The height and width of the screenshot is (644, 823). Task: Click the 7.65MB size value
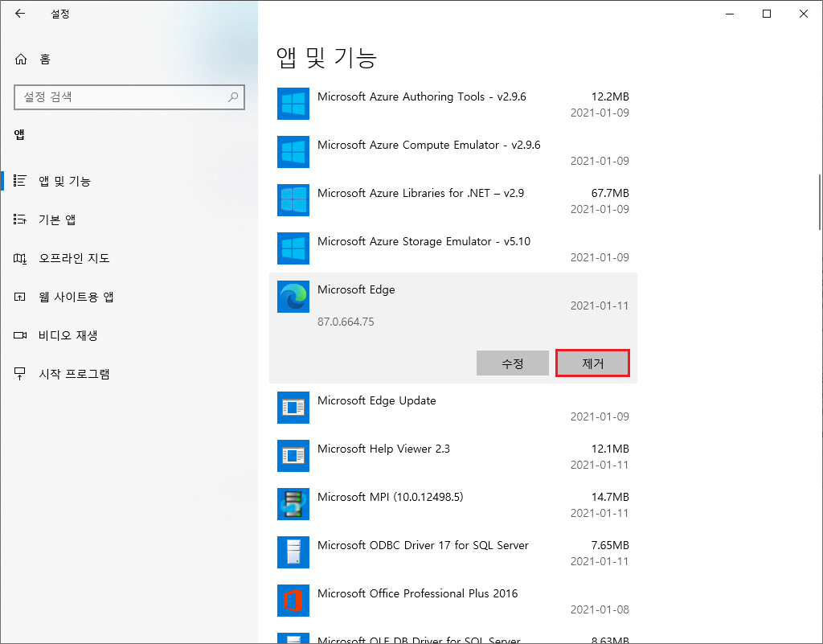610,545
